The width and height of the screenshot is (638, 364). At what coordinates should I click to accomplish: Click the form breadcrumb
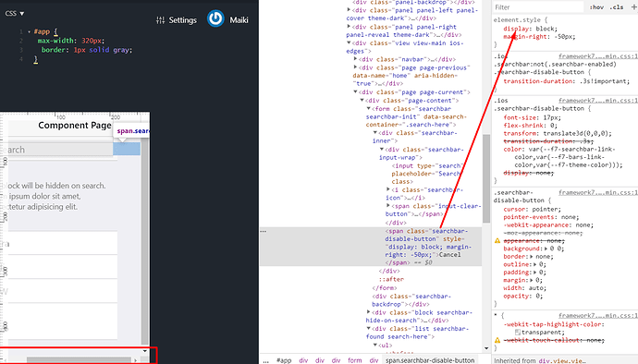coord(354,360)
